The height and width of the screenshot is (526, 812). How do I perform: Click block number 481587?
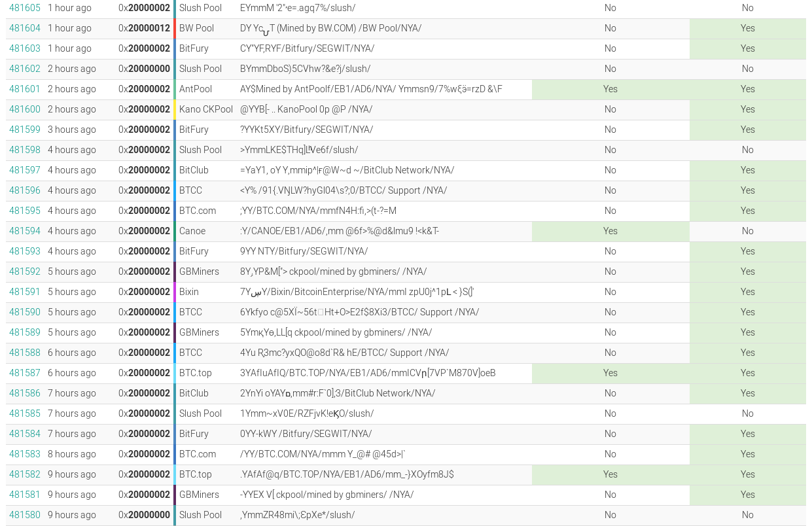coord(25,373)
